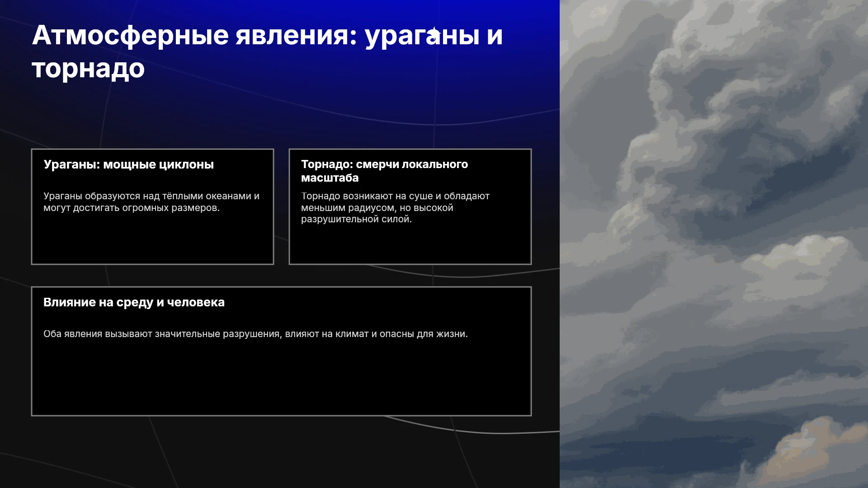The image size is (868, 488).
Task: Select the heading 'Ураганы: мощные циклоны'
Action: (128, 164)
